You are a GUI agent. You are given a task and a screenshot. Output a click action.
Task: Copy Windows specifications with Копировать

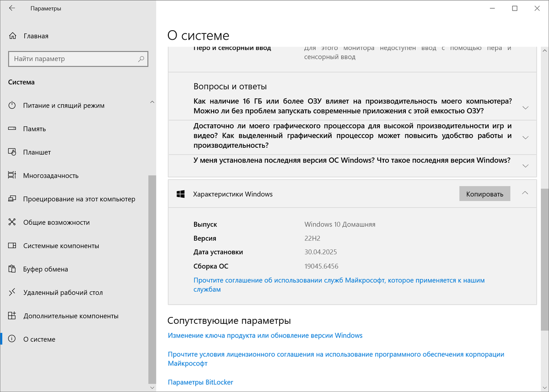click(x=484, y=194)
